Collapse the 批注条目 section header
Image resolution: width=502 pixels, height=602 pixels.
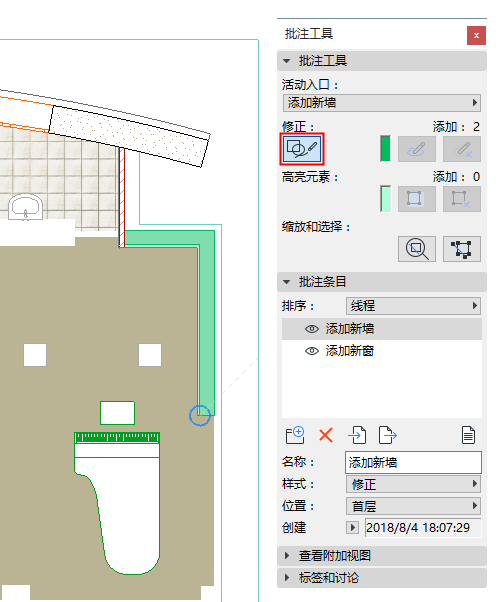382,282
